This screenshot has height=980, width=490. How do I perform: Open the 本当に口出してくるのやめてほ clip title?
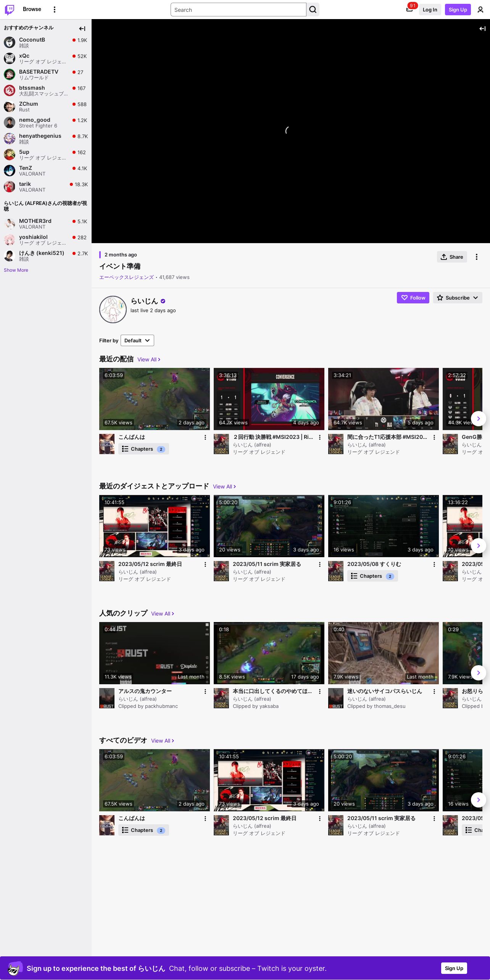tap(272, 691)
